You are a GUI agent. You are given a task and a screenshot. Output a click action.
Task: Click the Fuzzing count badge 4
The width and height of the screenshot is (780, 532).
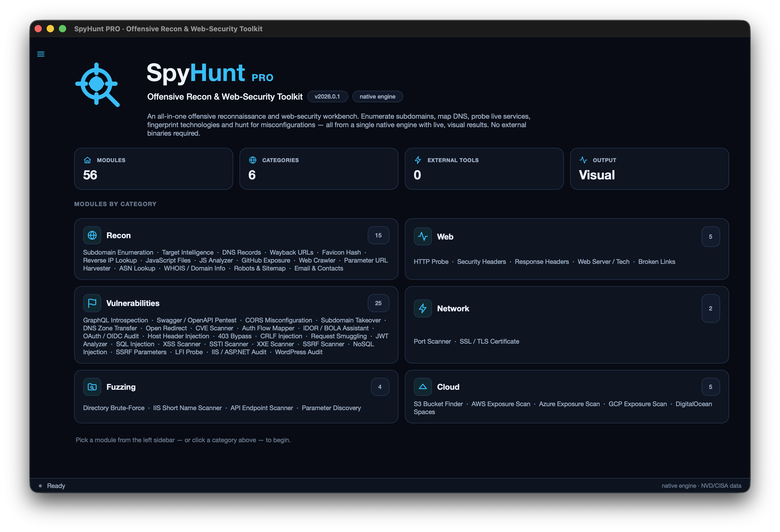pos(380,387)
